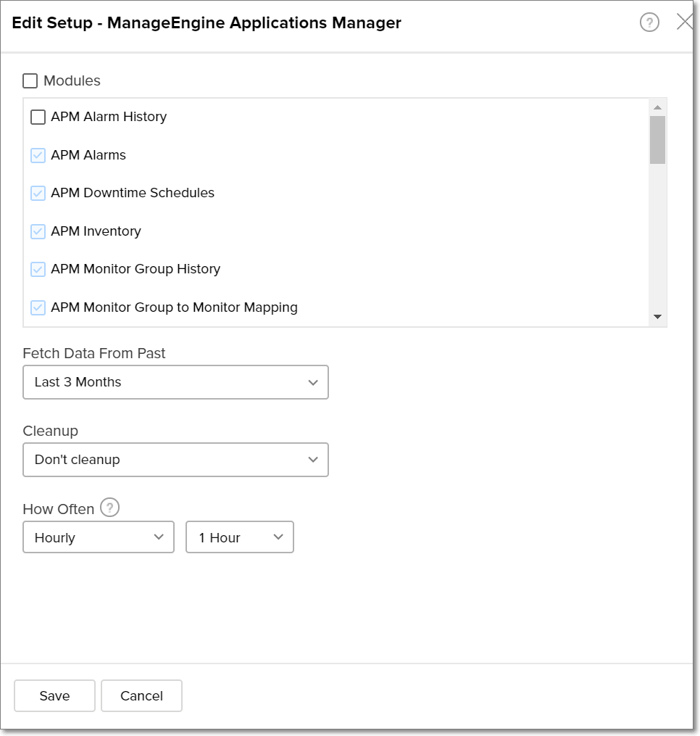Toggle APM Monitor Group to Monitor Mapping

(38, 307)
